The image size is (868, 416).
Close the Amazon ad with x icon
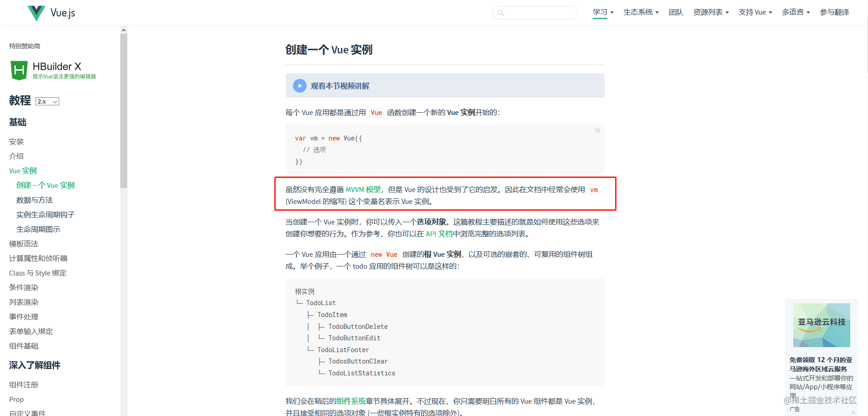[853, 412]
